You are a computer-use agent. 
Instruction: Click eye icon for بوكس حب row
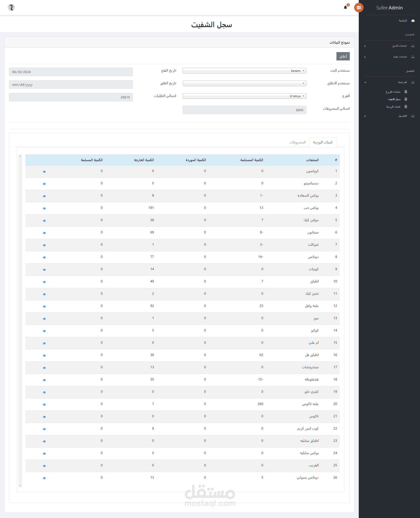44,208
